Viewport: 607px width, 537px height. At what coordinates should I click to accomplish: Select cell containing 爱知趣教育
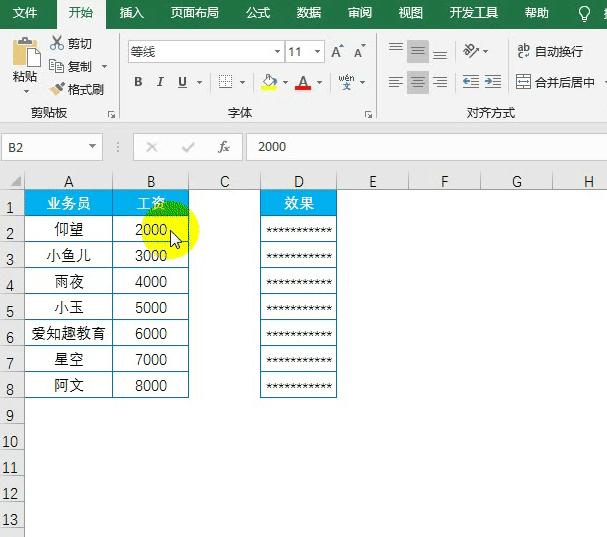point(69,333)
